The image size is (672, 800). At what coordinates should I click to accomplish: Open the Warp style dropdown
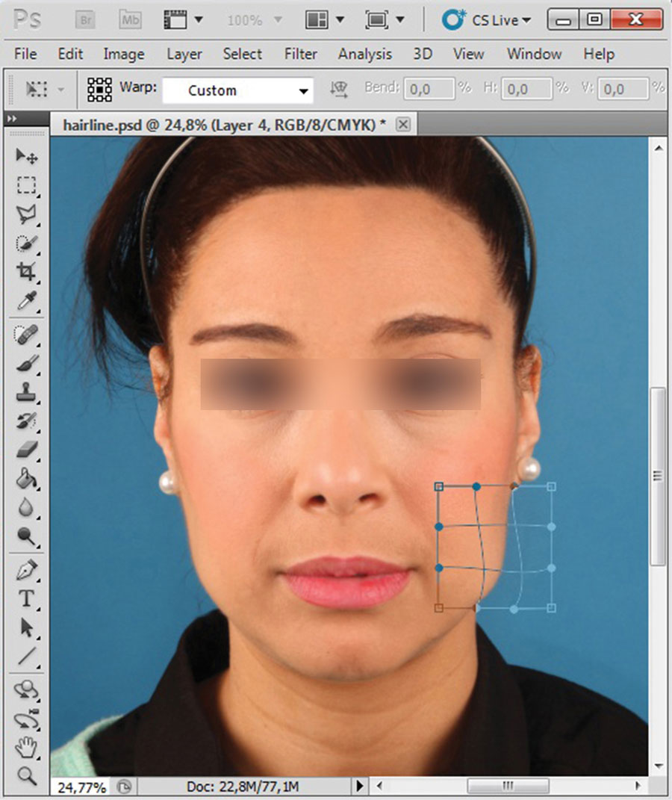238,90
